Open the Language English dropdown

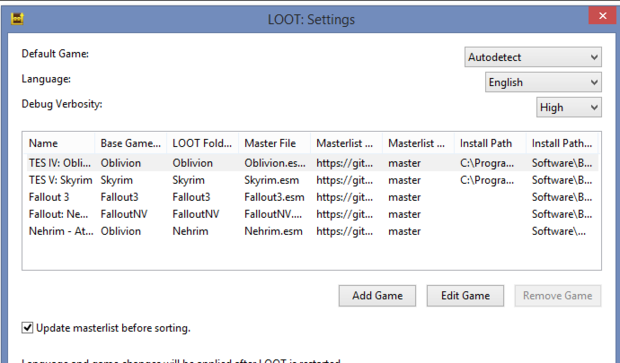point(543,82)
